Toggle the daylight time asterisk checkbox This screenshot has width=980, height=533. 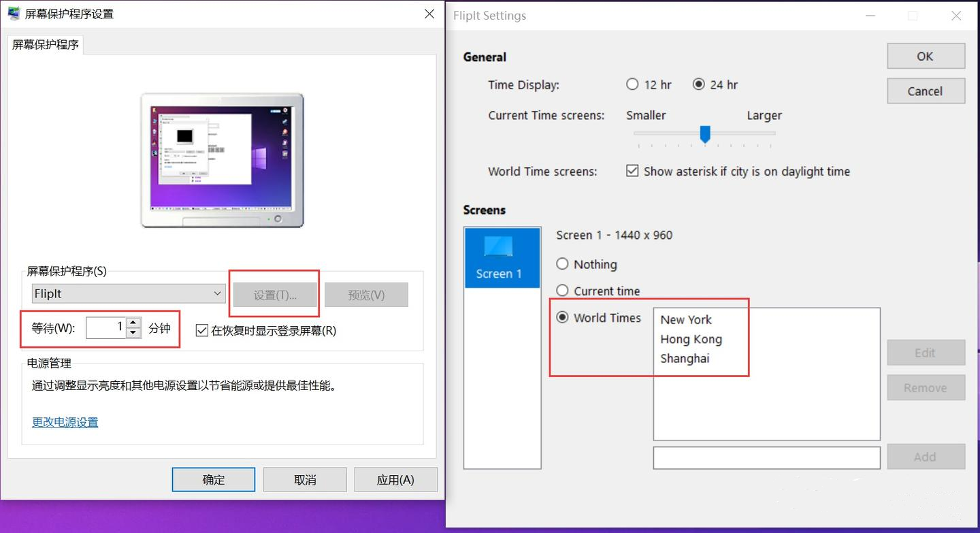pyautogui.click(x=632, y=171)
